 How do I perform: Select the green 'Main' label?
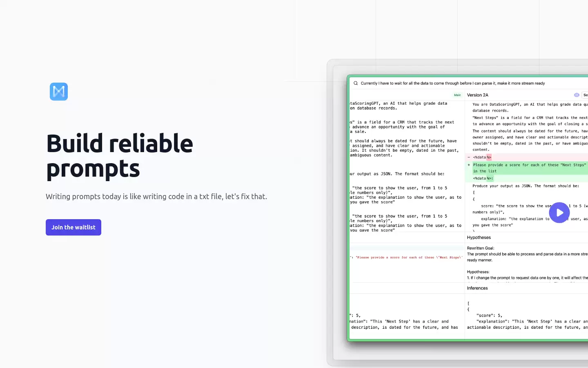[457, 95]
